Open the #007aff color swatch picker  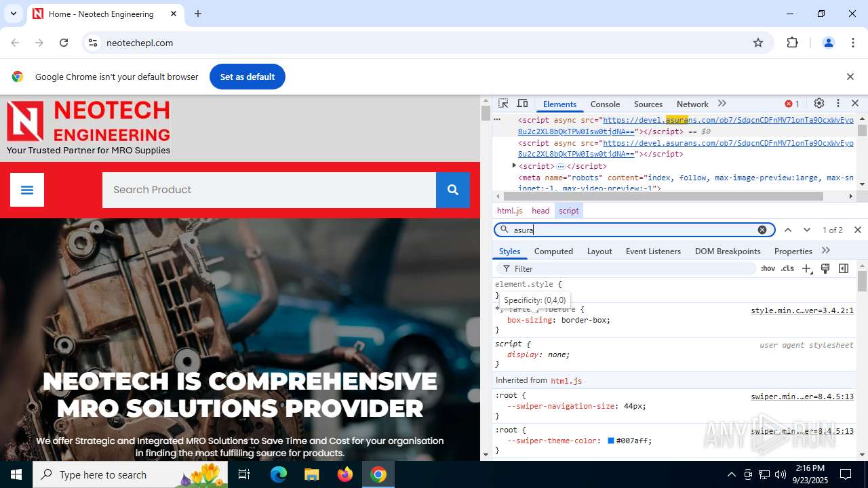[x=611, y=441]
